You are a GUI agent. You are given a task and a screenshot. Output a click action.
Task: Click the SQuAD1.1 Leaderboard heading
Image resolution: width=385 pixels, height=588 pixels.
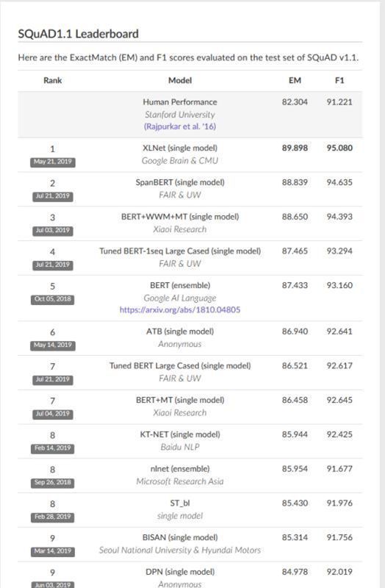click(79, 34)
